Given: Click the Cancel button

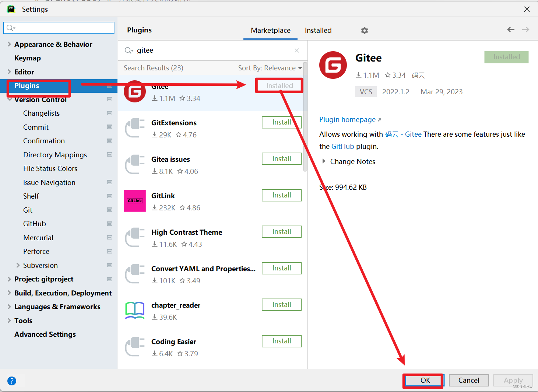Looking at the screenshot, I should point(469,380).
